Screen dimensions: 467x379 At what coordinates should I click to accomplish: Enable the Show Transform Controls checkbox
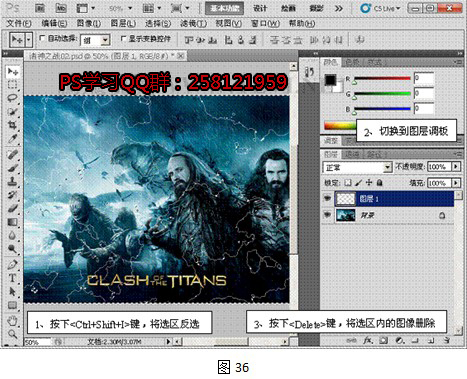pyautogui.click(x=123, y=39)
